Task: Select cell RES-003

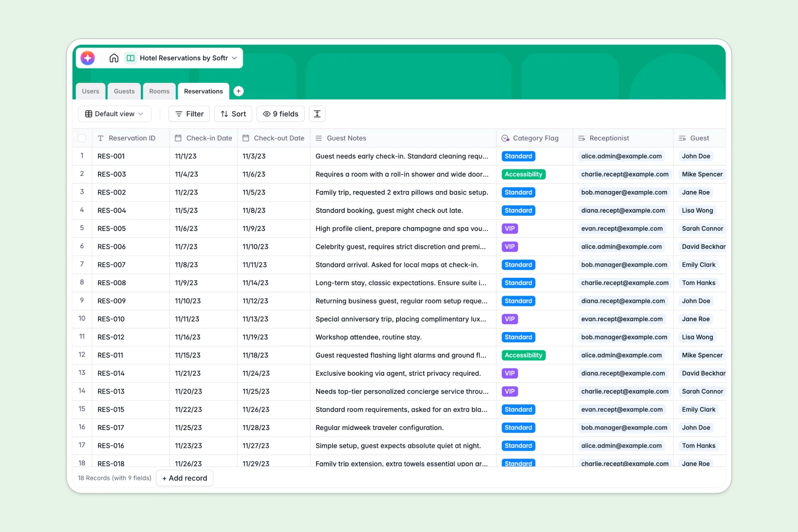Action: (x=131, y=174)
